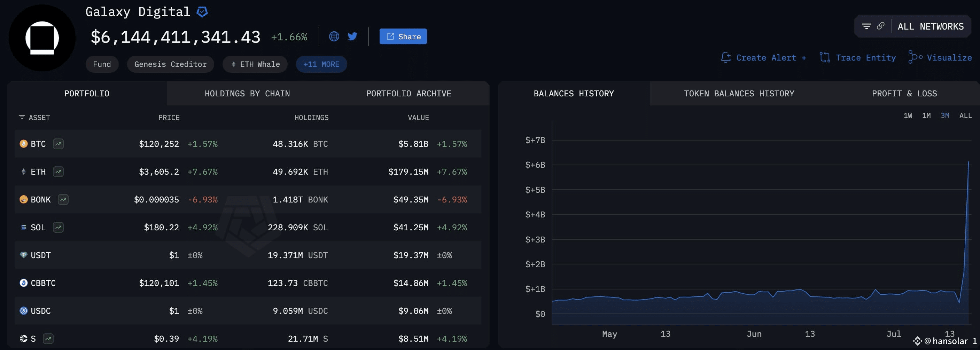This screenshot has height=350, width=980.
Task: Select the Fund tag
Action: coord(102,64)
